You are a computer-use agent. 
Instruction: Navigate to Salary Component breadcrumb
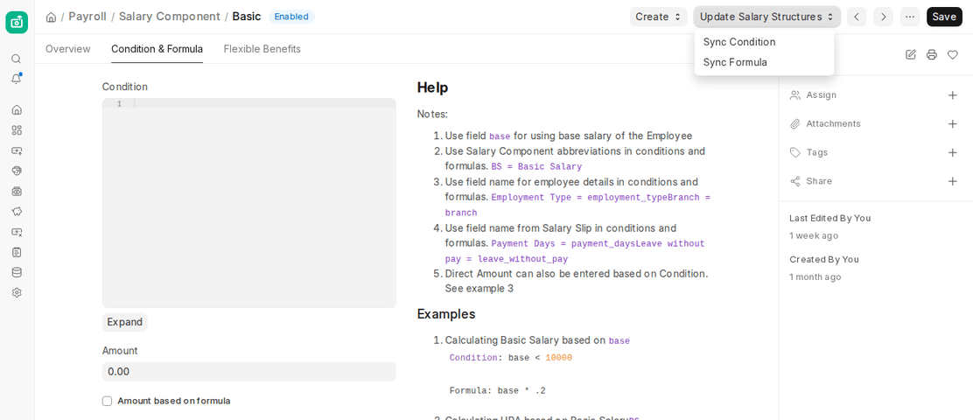pyautogui.click(x=170, y=17)
